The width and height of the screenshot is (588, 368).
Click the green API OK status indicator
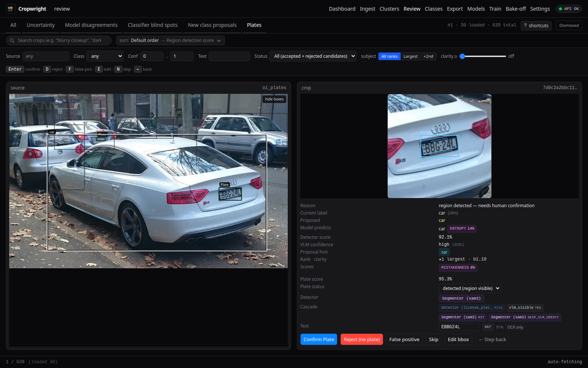569,9
